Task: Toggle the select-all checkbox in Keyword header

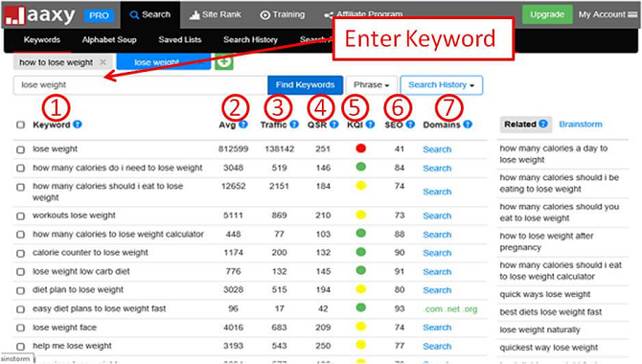Action: 20,125
